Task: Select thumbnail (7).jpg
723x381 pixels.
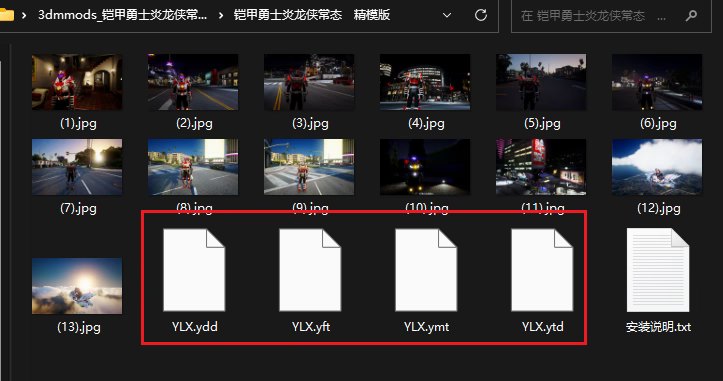Action: coord(77,167)
